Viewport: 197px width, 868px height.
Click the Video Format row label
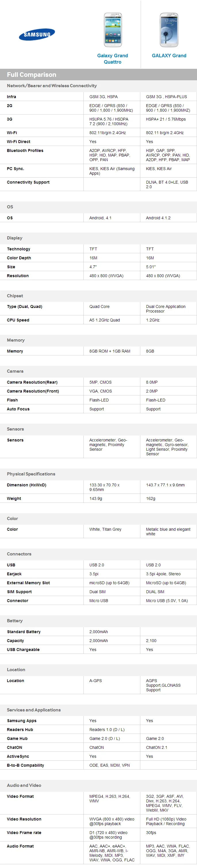[20, 796]
